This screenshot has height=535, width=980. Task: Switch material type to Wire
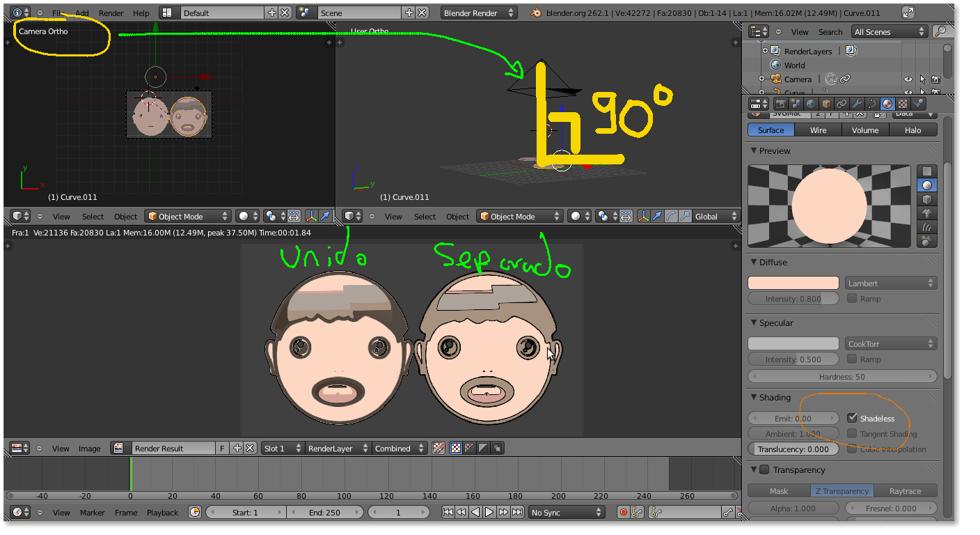[x=818, y=130]
